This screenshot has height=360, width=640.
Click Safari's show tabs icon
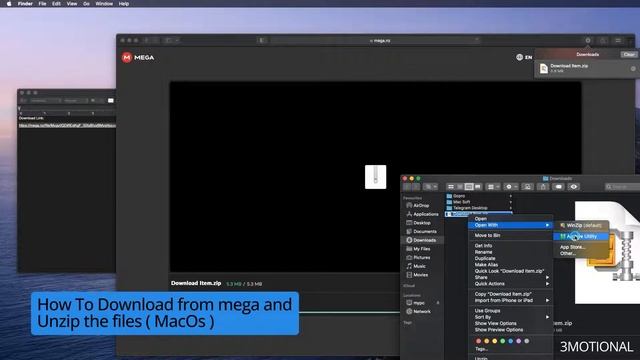click(618, 40)
